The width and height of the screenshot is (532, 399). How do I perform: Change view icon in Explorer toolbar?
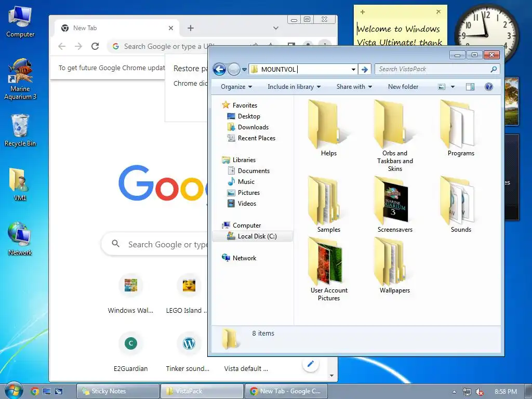coord(442,87)
